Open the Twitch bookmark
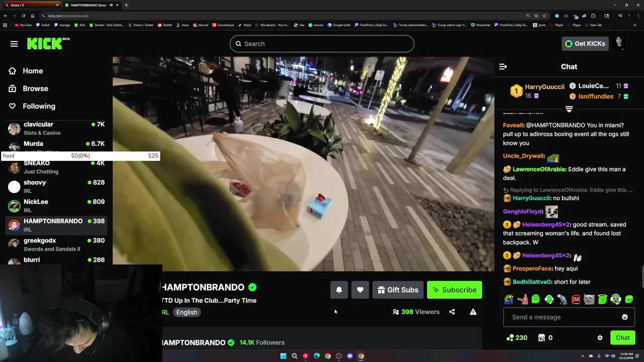Viewport: 644px width, 362px height. point(43,25)
